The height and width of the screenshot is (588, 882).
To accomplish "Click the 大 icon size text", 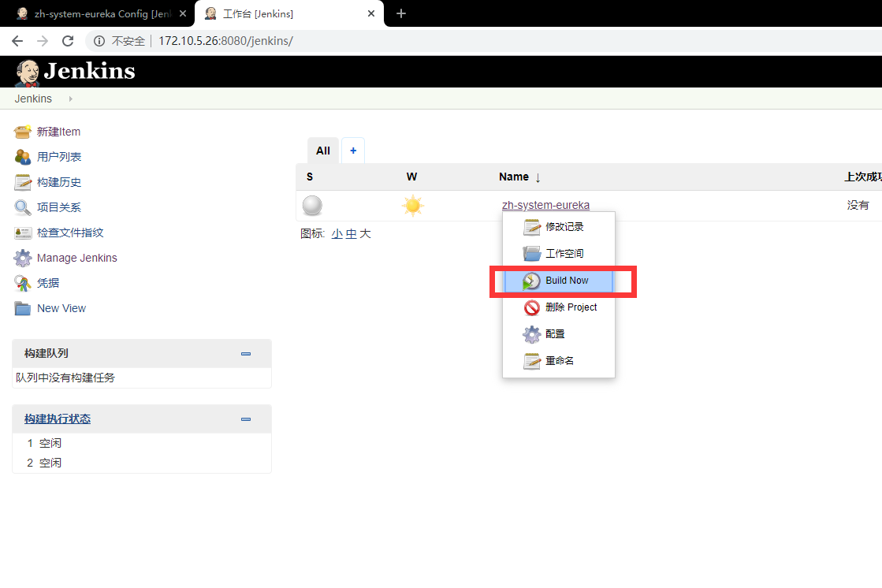I will pyautogui.click(x=366, y=234).
